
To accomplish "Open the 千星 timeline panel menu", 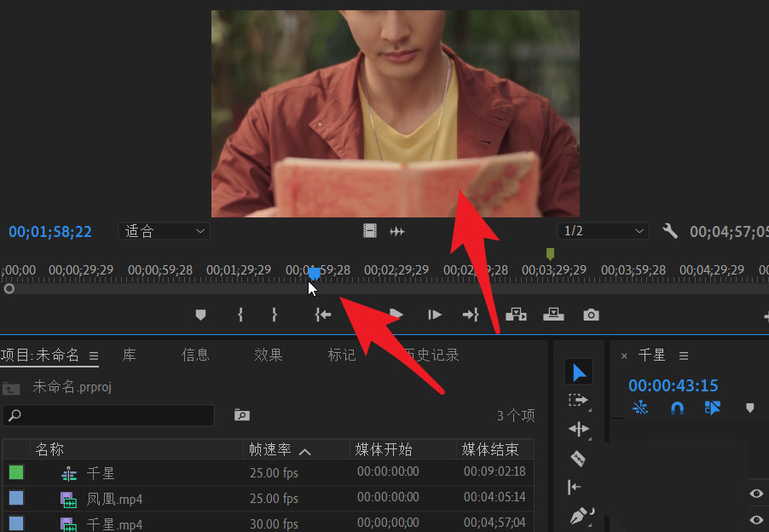I will coord(684,356).
